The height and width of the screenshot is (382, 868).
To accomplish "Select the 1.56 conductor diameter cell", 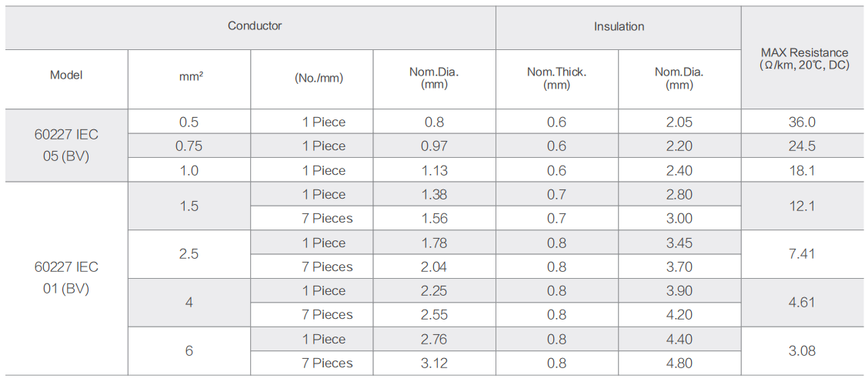I will (x=434, y=219).
